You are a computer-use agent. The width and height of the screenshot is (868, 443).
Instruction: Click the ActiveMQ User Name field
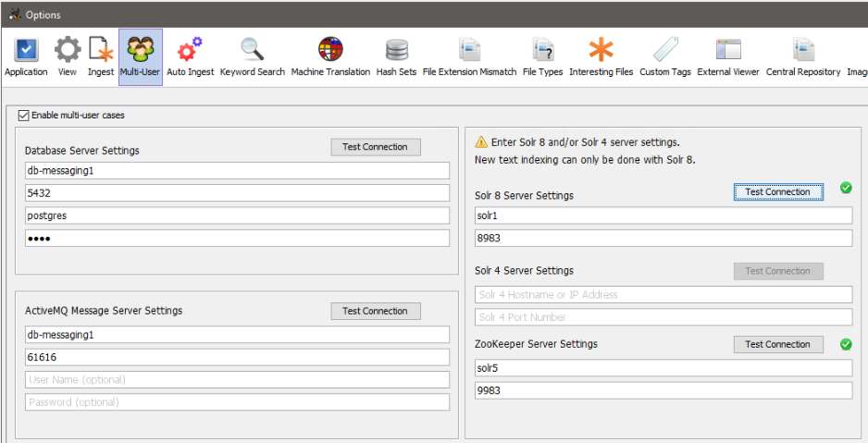click(236, 380)
